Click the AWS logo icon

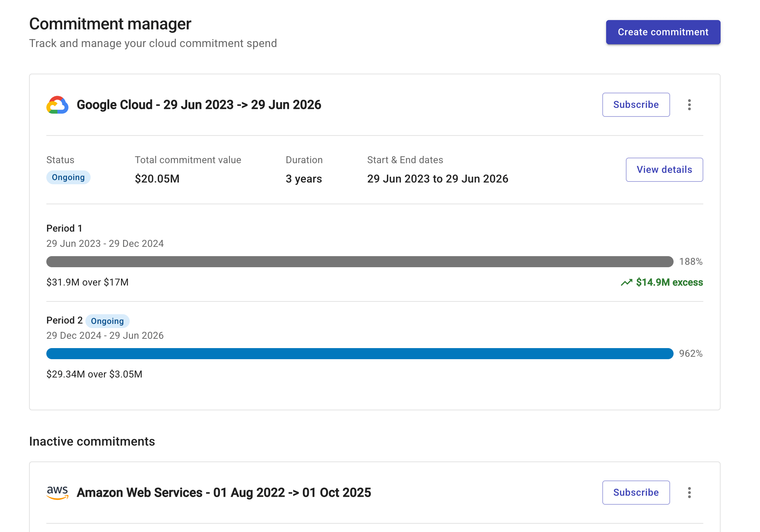tap(57, 493)
